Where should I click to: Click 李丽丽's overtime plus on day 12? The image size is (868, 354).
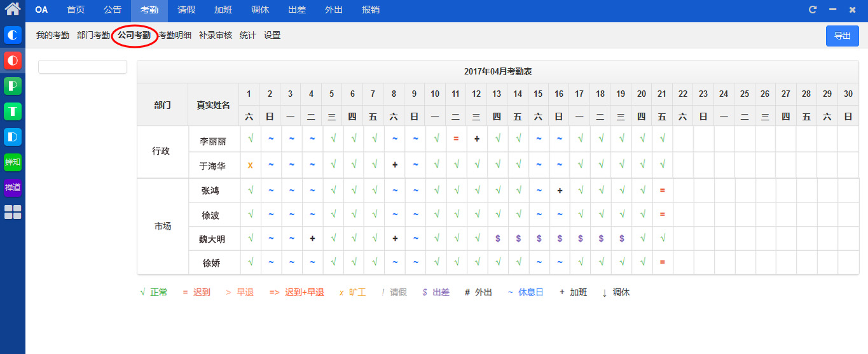click(476, 138)
